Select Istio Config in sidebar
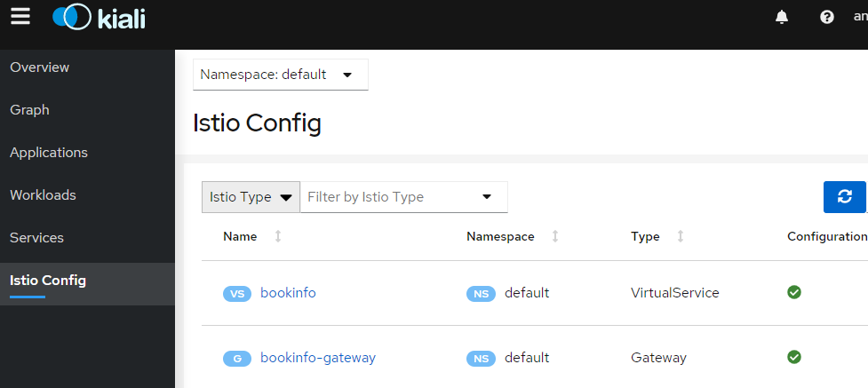Image resolution: width=868 pixels, height=388 pixels. pos(87,284)
